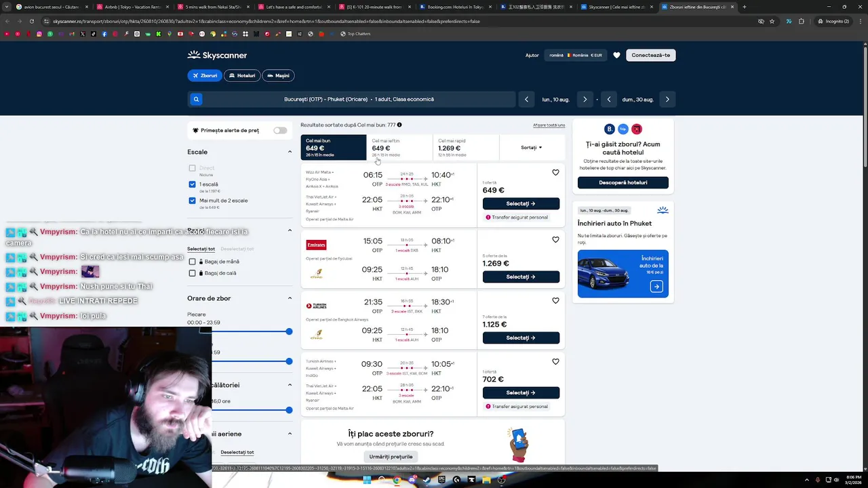Open the Sortați dropdown
The image size is (868, 488).
(532, 147)
